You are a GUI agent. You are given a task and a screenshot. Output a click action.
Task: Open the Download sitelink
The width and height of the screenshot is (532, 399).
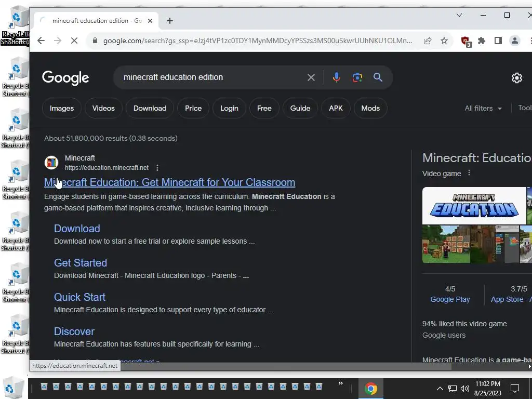click(x=77, y=229)
